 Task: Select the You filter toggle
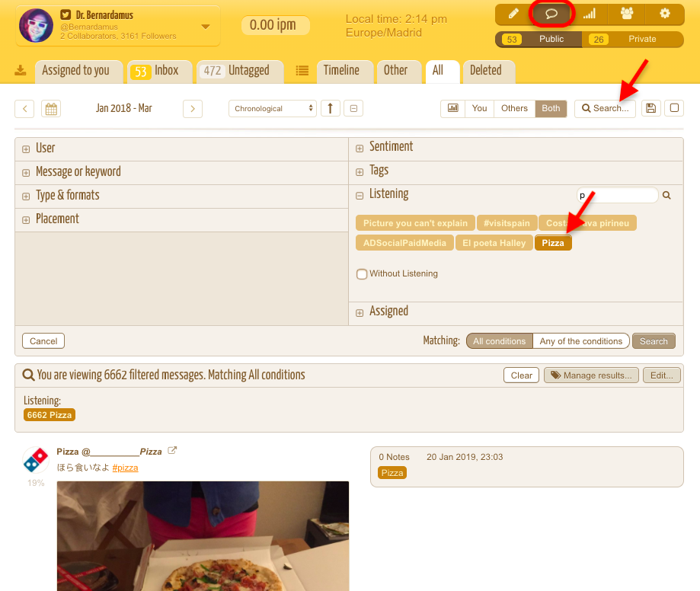[479, 108]
